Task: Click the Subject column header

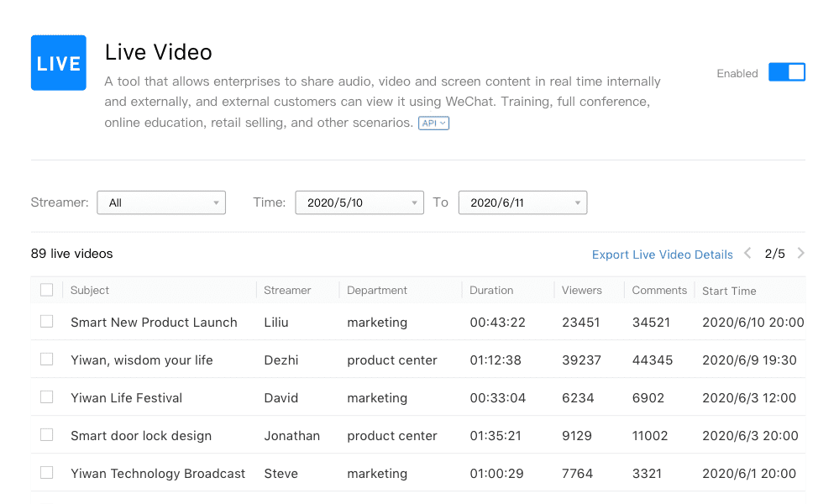Action: (89, 290)
